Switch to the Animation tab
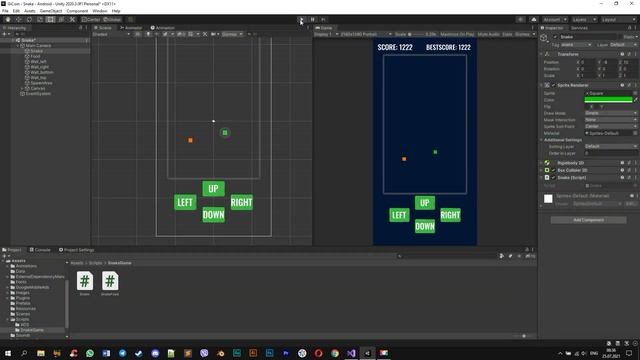The height and width of the screenshot is (360, 640). pos(162,28)
